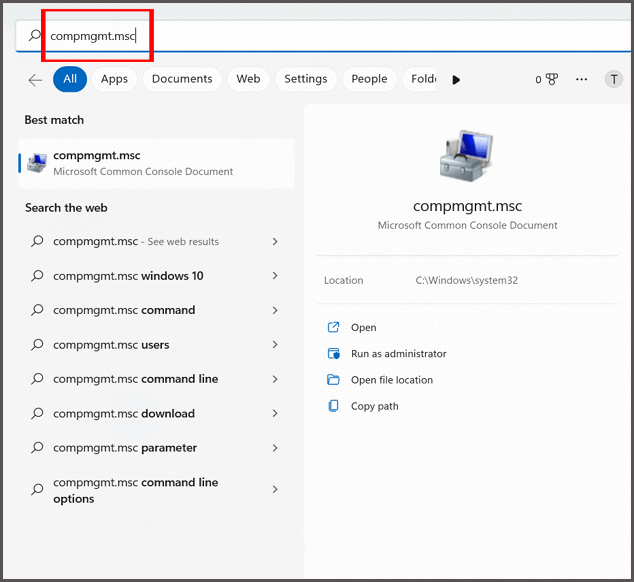Image resolution: width=634 pixels, height=582 pixels.
Task: Select 'compmgmt.msc - See web results' suggestion
Action: pos(136,241)
